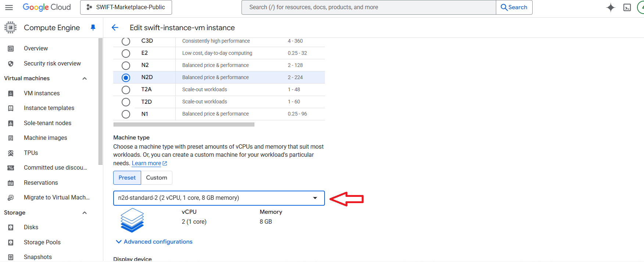The width and height of the screenshot is (644, 262).
Task: Click the 'T2D' series name cell
Action: [x=147, y=102]
